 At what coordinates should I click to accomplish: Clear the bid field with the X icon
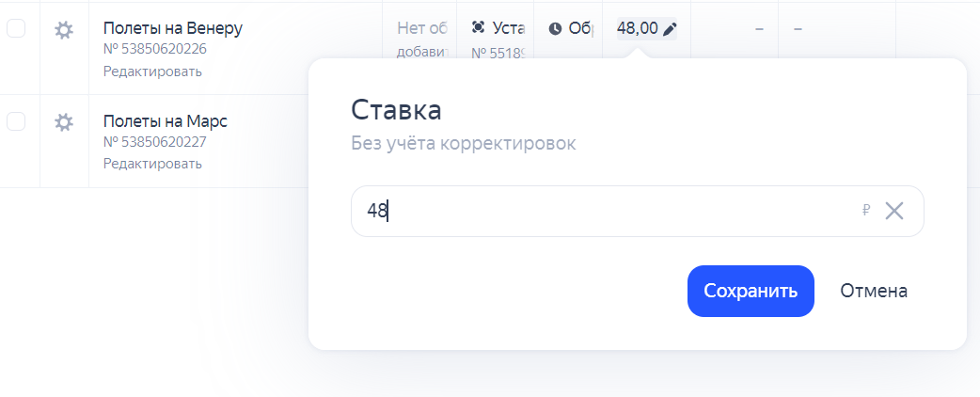[x=894, y=211]
